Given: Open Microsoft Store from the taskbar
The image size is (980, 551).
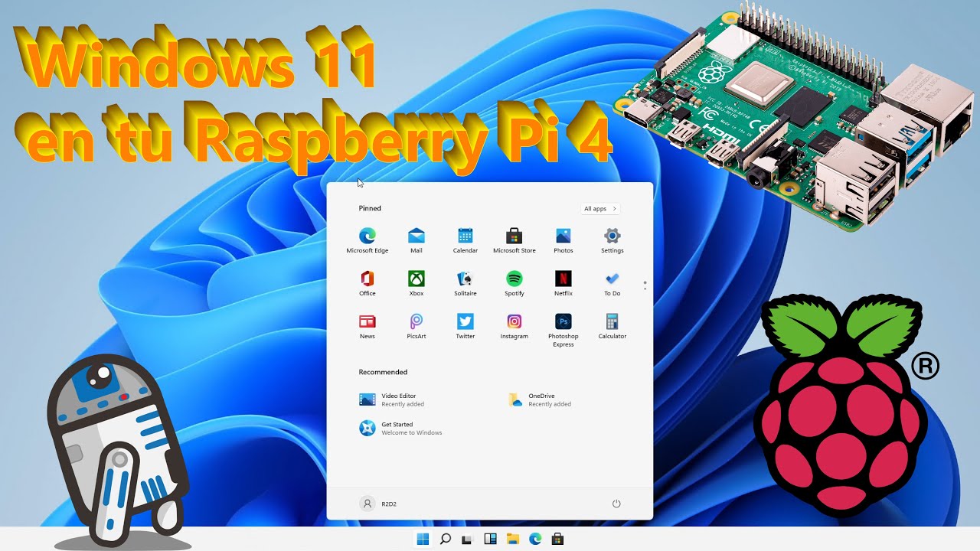Looking at the screenshot, I should (558, 539).
